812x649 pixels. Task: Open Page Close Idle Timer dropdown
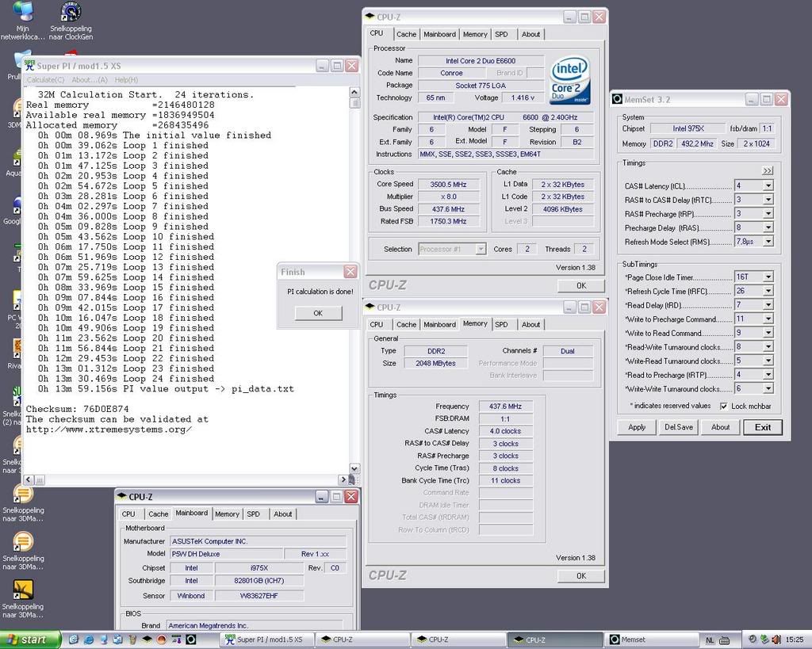[x=768, y=277]
